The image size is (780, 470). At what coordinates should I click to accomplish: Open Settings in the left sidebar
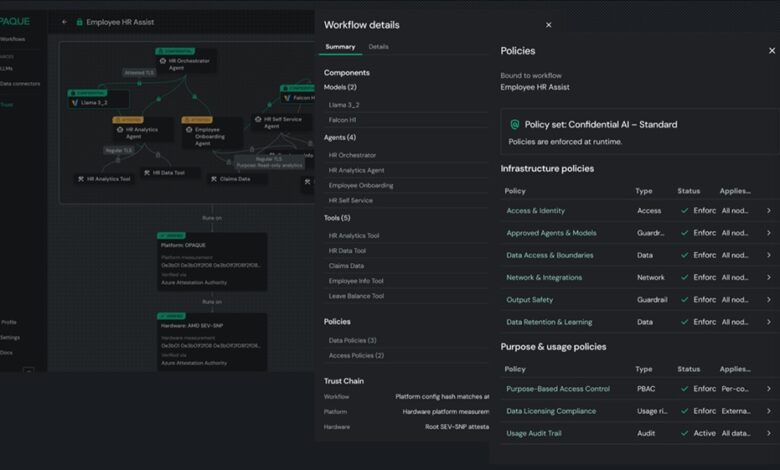[10, 337]
